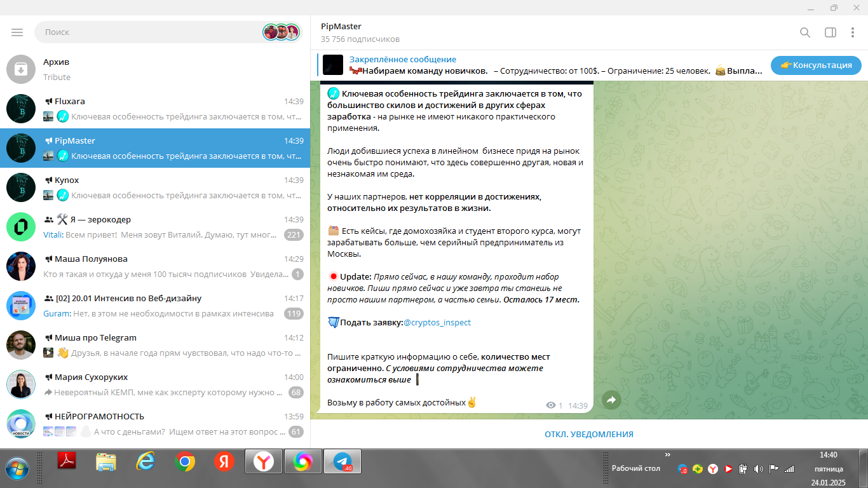Image resolution: width=868 pixels, height=488 pixels.
Task: Open the Миша про Telegram channel avatar
Action: point(21,345)
